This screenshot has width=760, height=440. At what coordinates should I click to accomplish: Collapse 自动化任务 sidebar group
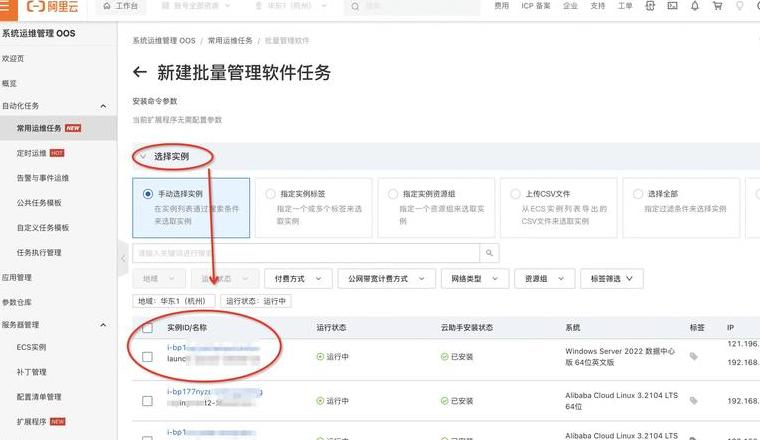point(103,106)
